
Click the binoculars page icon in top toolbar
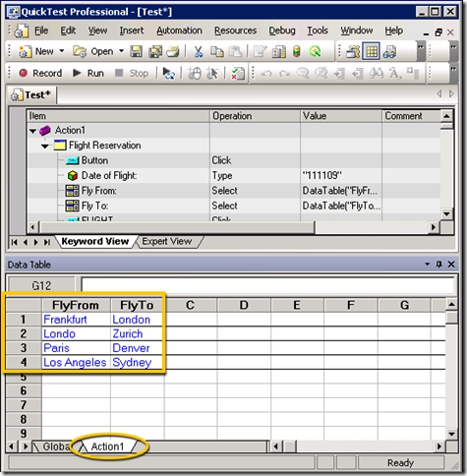(x=389, y=51)
